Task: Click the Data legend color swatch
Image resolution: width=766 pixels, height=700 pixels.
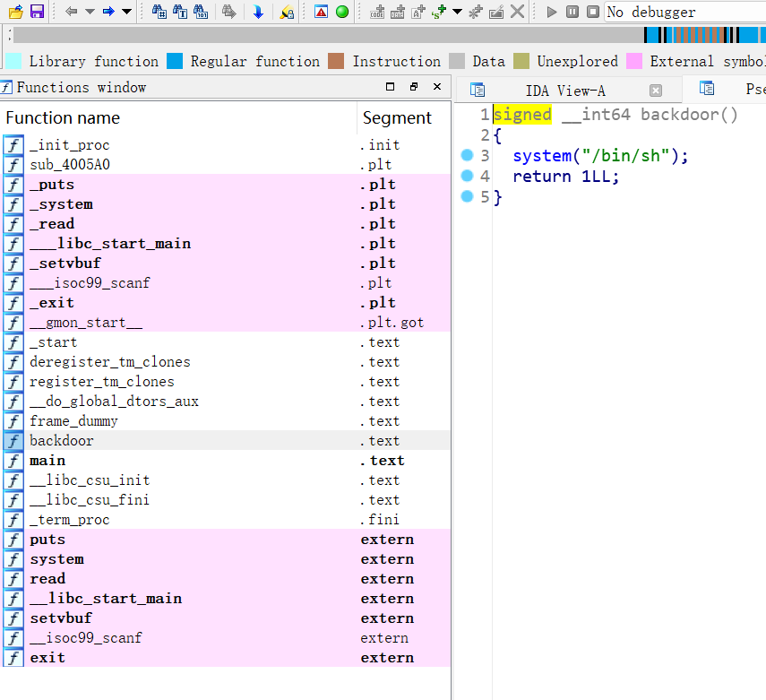Action: point(456,61)
